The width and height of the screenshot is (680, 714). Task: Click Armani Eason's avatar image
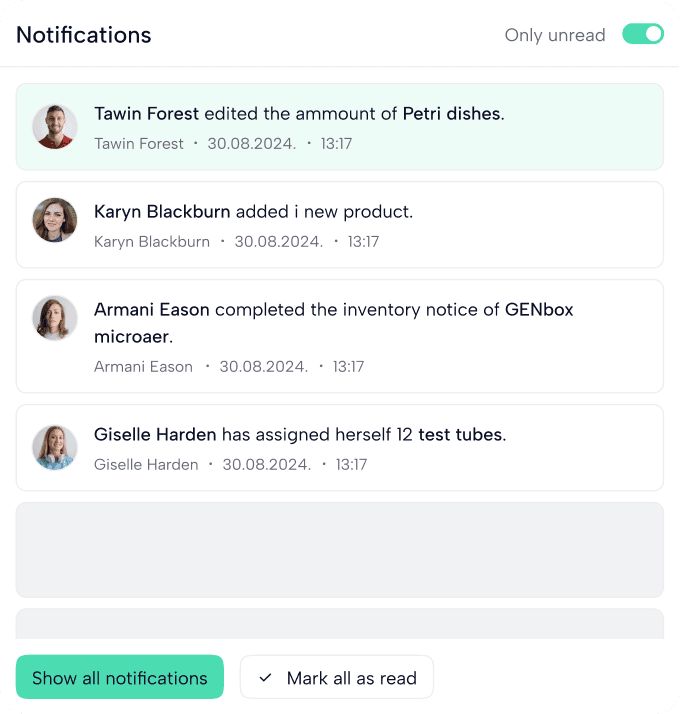(55, 318)
